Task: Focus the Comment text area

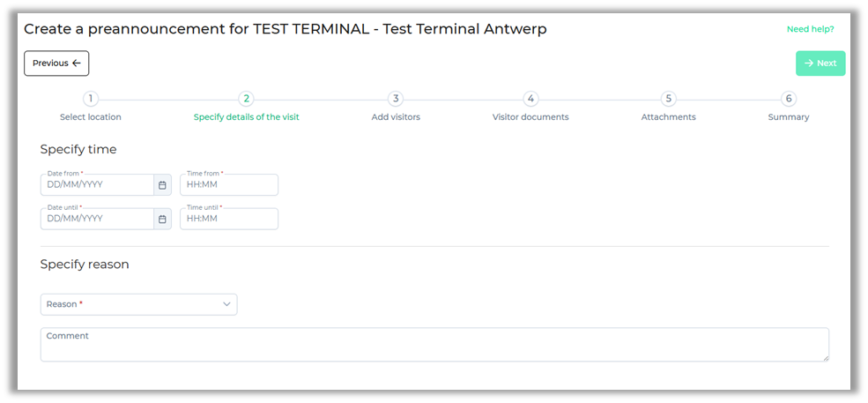Action: pos(434,345)
